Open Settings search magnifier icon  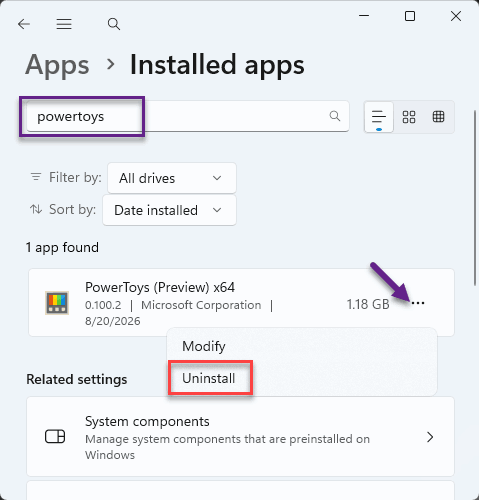114,24
